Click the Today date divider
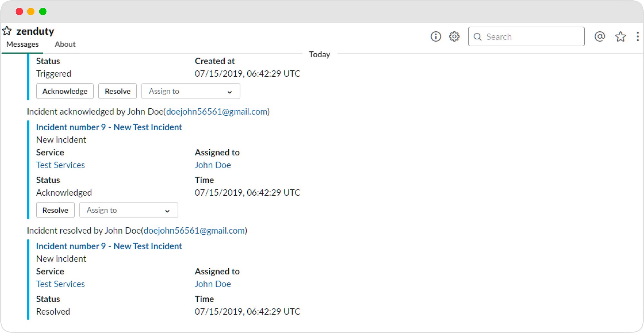The height and width of the screenshot is (333, 644). tap(319, 54)
